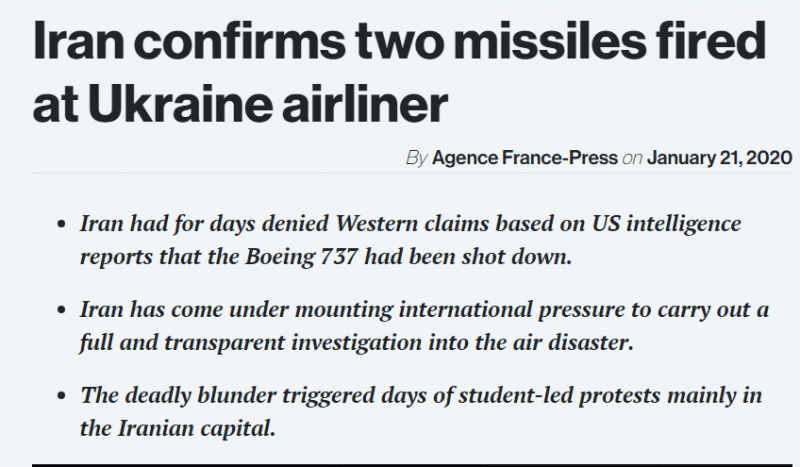800x467 pixels.
Task: Click the January 21, 2020 publication date
Action: coord(719,158)
